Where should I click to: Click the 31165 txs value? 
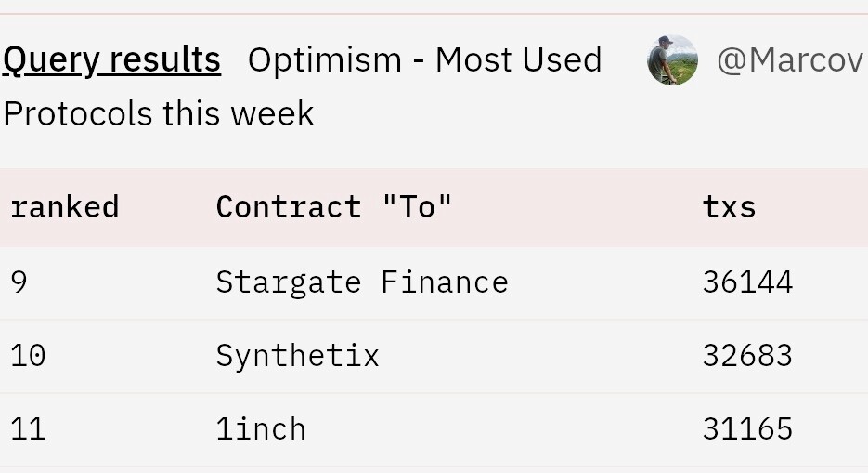click(x=747, y=429)
